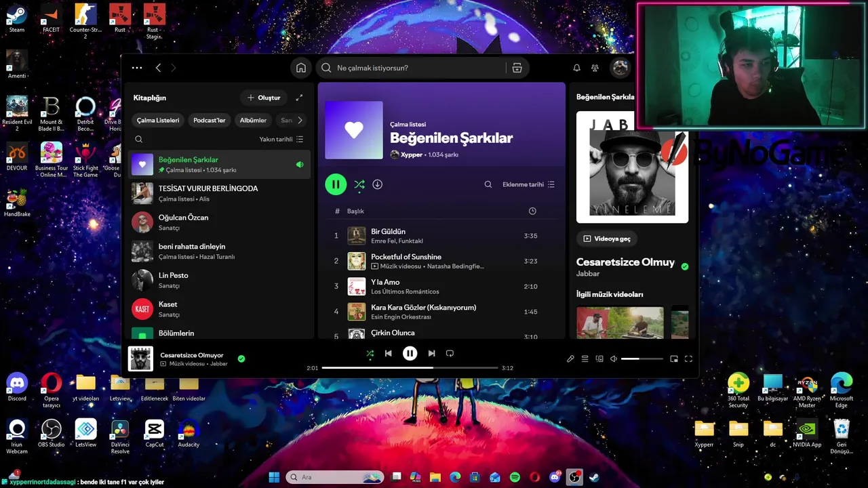Viewport: 868px width, 488px height.
Task: Select the Beğenilen Şarkılar library item
Action: [x=220, y=165]
